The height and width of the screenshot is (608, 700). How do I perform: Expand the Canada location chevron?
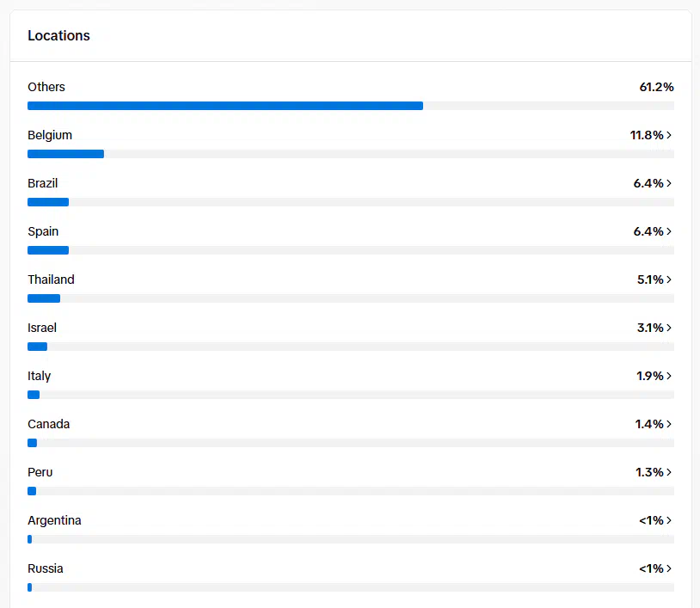[x=669, y=424]
